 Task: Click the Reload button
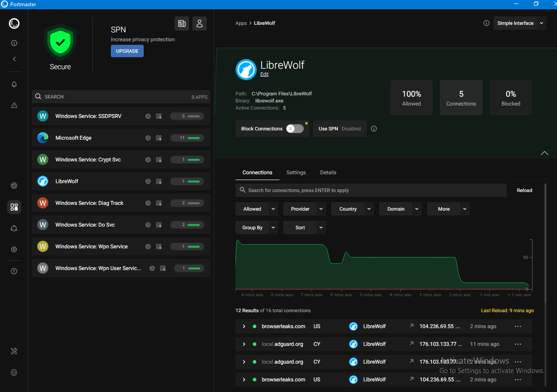pos(525,190)
